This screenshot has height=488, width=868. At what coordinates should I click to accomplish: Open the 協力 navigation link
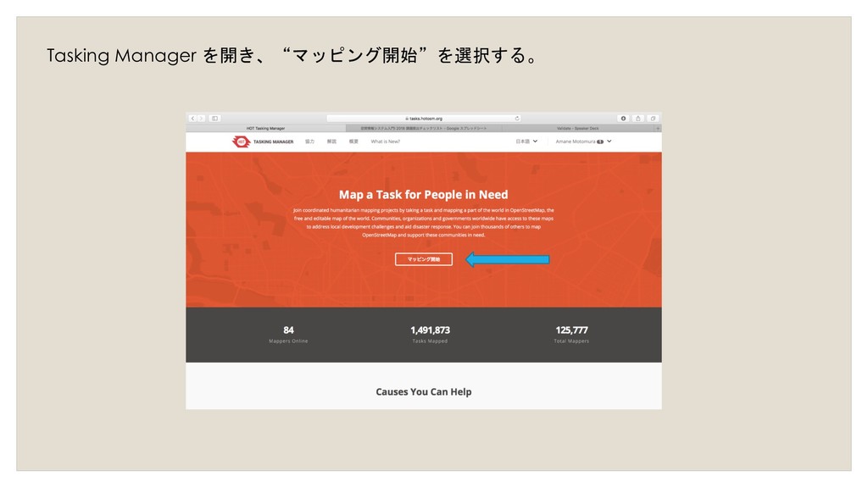pyautogui.click(x=309, y=141)
